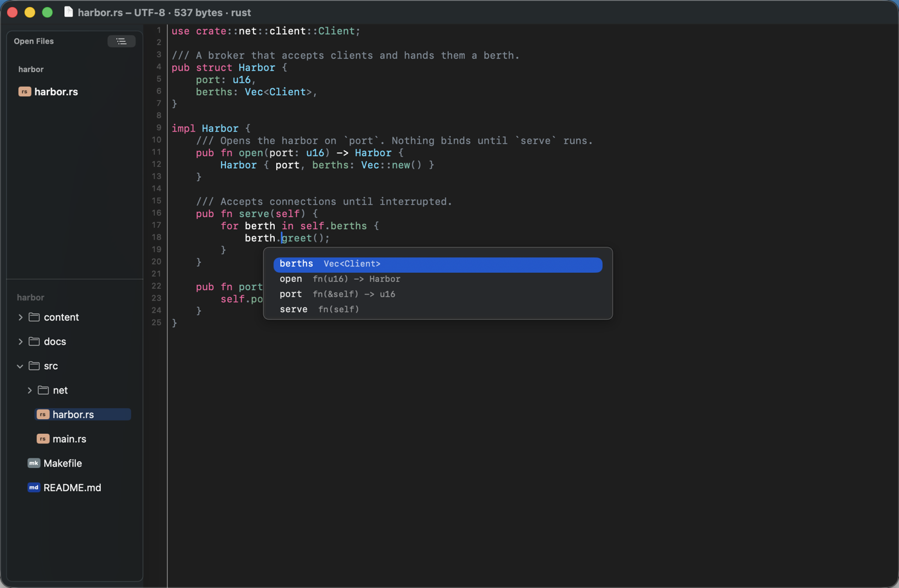Click 'impl Harbor' in the code
899x588 pixels.
205,128
